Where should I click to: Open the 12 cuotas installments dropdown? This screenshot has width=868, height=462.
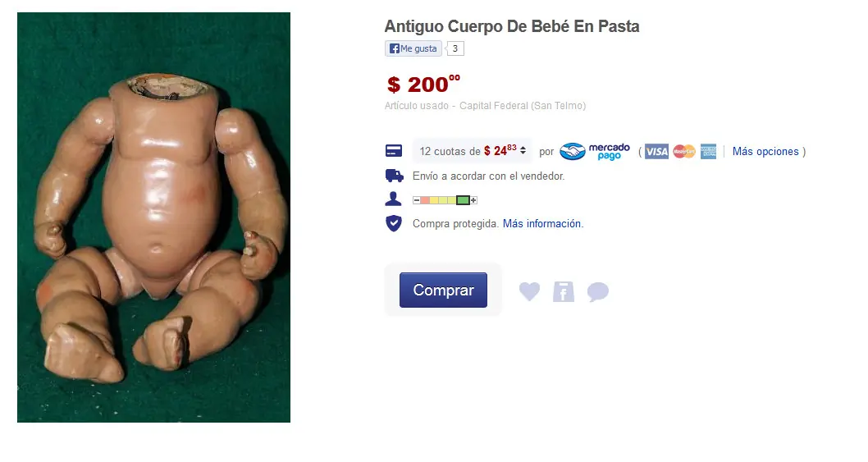coord(473,151)
